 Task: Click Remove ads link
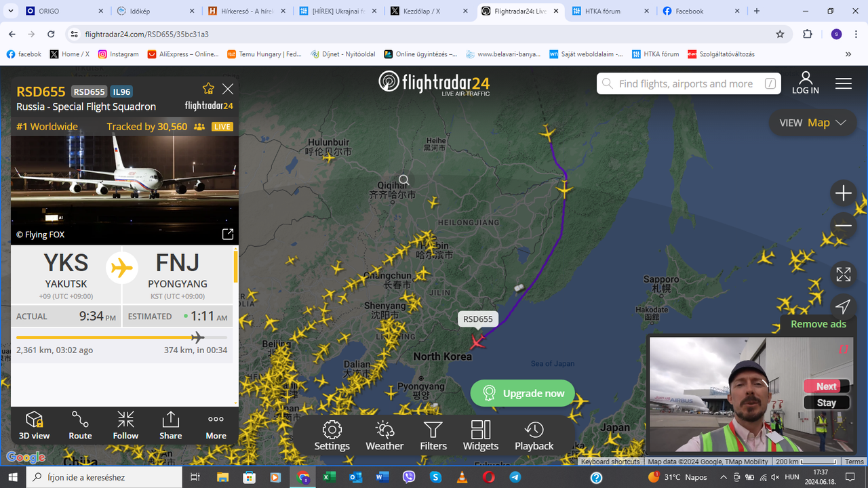[818, 324]
